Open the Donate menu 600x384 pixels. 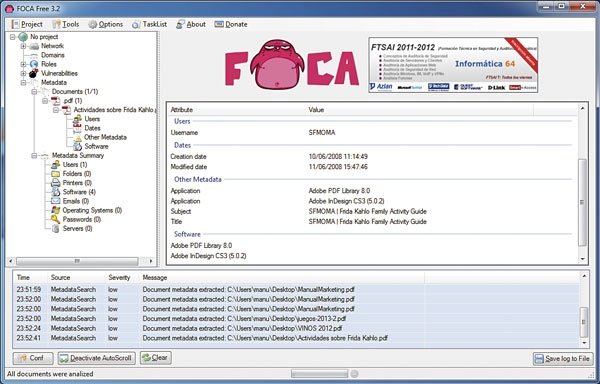click(231, 24)
